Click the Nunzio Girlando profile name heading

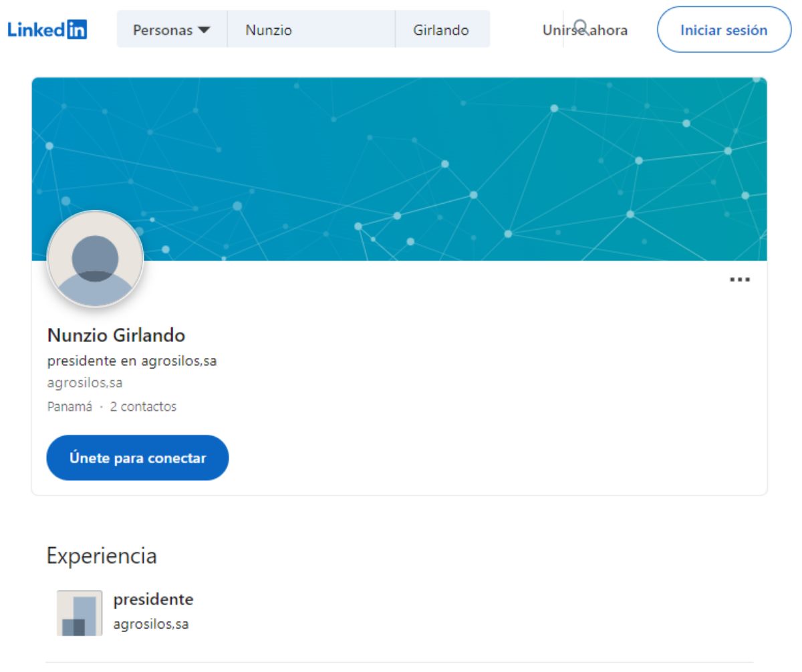(x=116, y=335)
